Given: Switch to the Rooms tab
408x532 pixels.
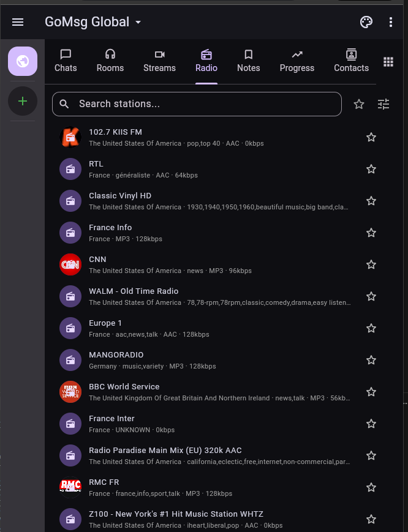Looking at the screenshot, I should pyautogui.click(x=110, y=61).
